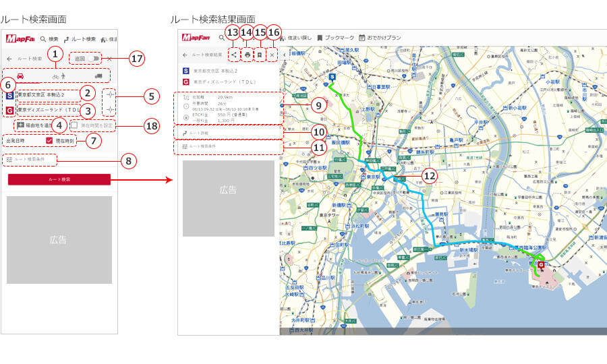Click result goal text 東京ディズニーランド（TDL）
This screenshot has width=607, height=364.
[225, 82]
